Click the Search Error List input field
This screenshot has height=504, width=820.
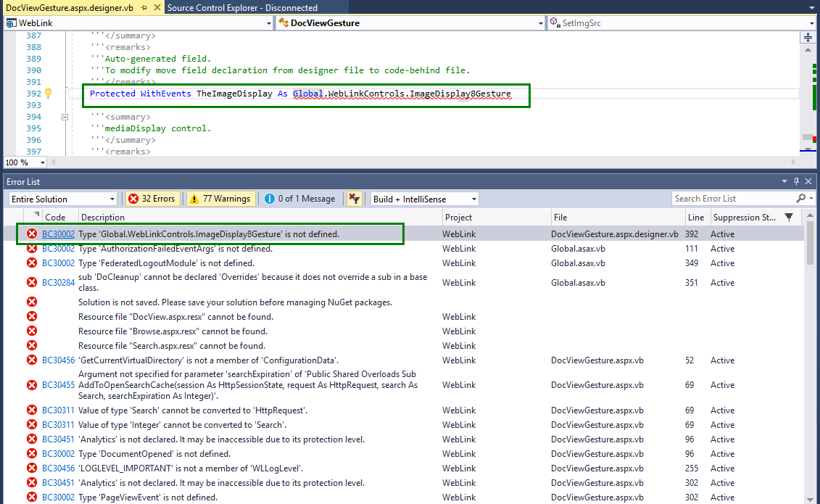click(x=732, y=199)
